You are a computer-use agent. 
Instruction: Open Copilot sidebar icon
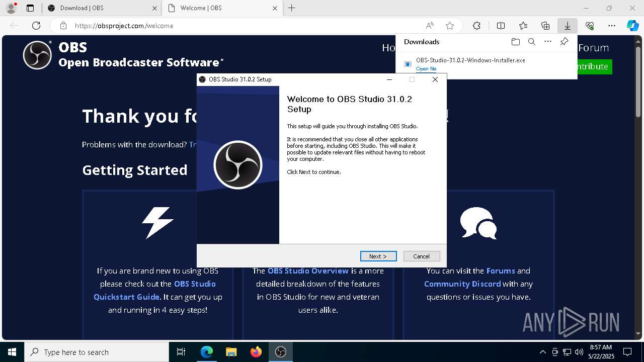point(632,26)
